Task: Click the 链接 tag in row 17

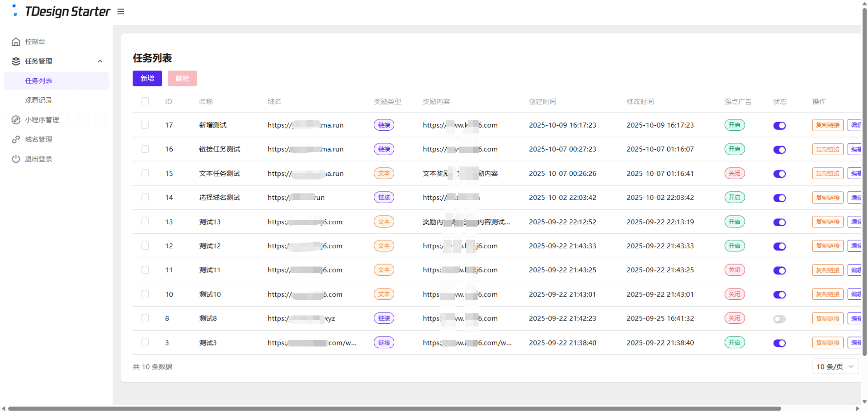Action: (384, 125)
